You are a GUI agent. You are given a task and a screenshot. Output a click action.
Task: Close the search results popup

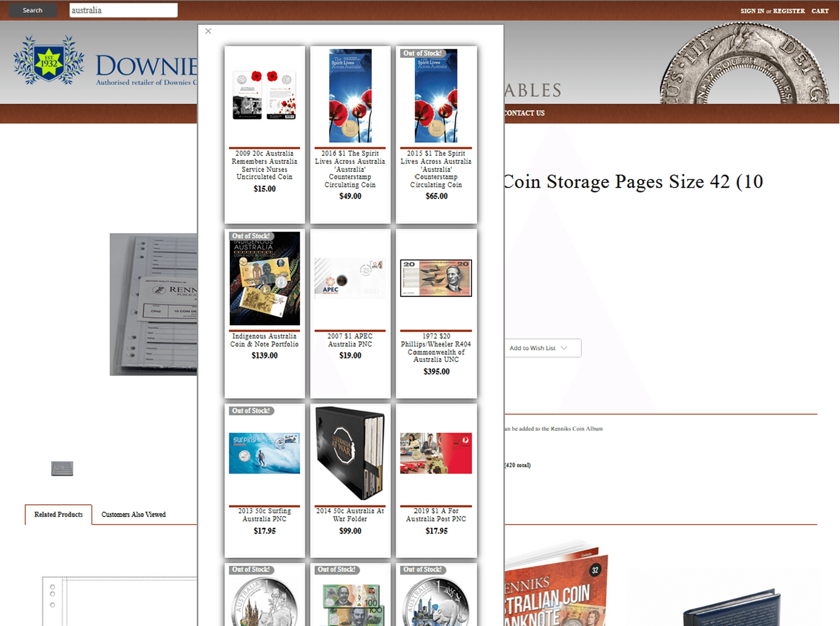click(x=208, y=31)
